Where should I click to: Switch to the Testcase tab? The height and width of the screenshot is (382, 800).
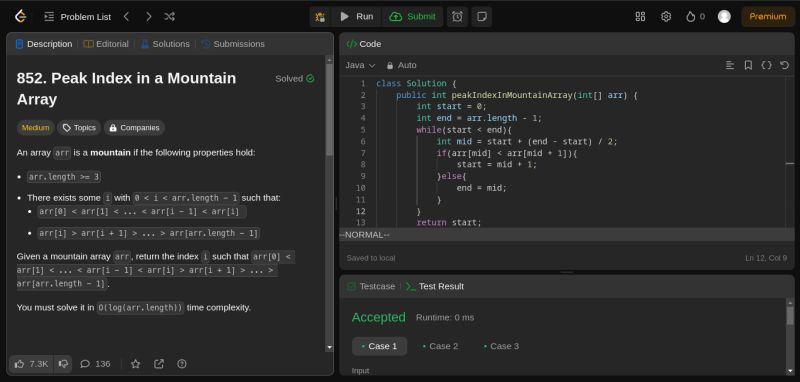coord(371,287)
